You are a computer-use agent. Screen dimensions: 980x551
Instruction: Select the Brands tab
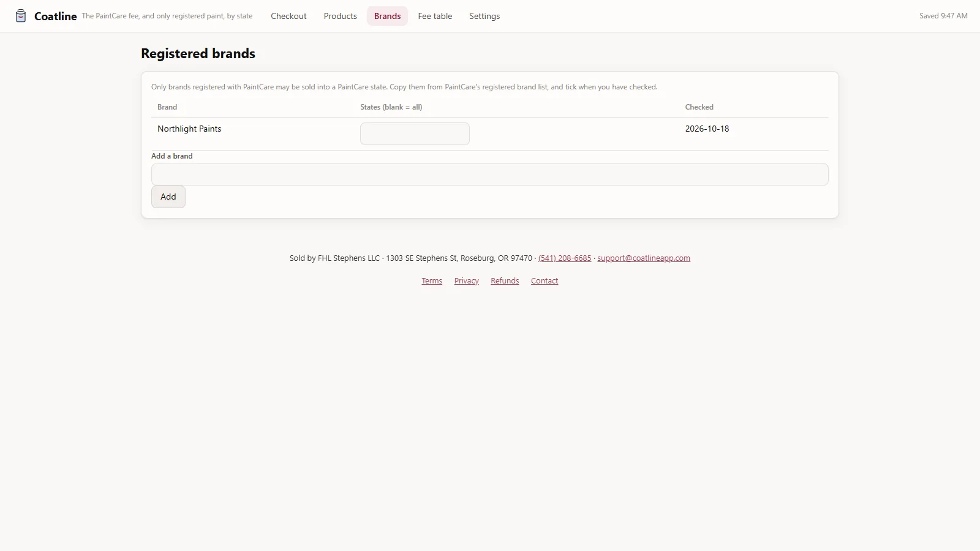click(x=387, y=16)
